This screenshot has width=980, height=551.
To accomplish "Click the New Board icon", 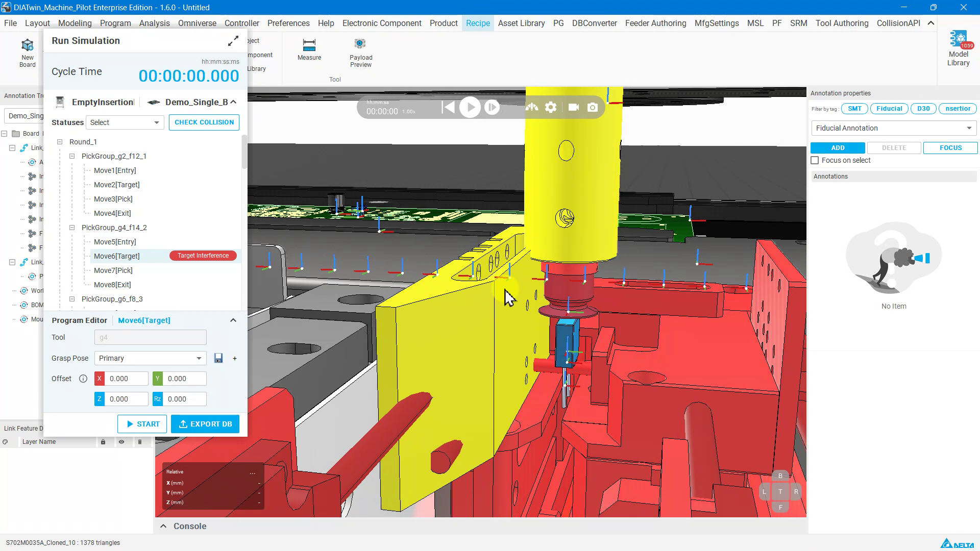I will pyautogui.click(x=28, y=53).
